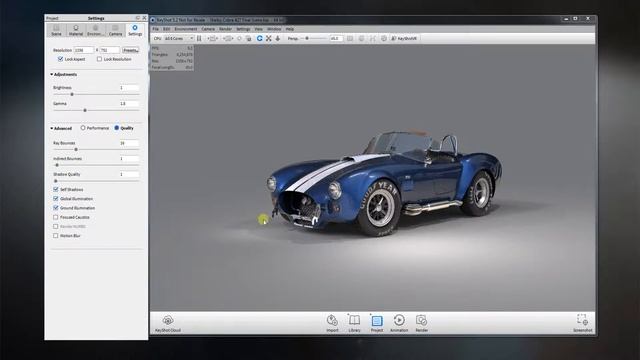Click the Shadow Quality slider handle
Viewport: 640px width, 360px height.
(56, 181)
